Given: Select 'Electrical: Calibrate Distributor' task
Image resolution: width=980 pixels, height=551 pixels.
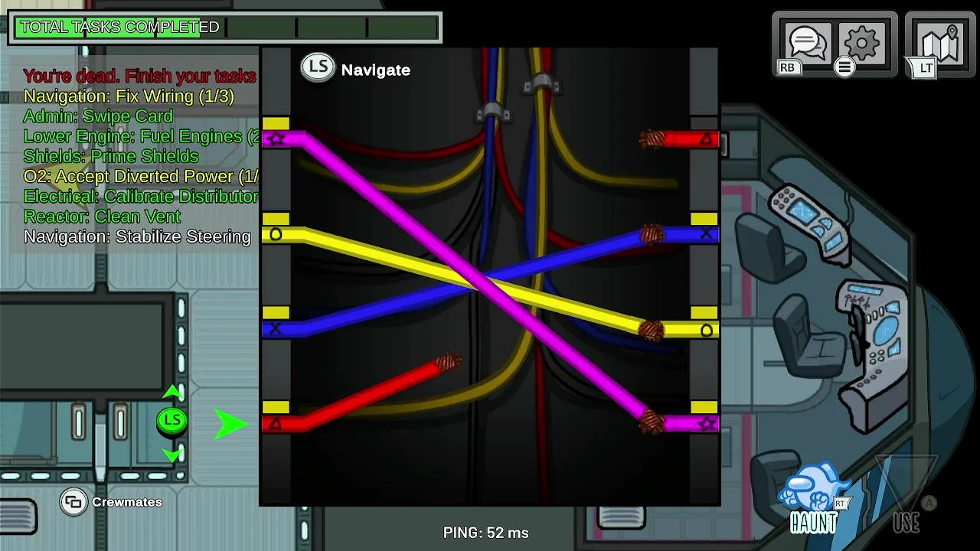Looking at the screenshot, I should pos(141,196).
